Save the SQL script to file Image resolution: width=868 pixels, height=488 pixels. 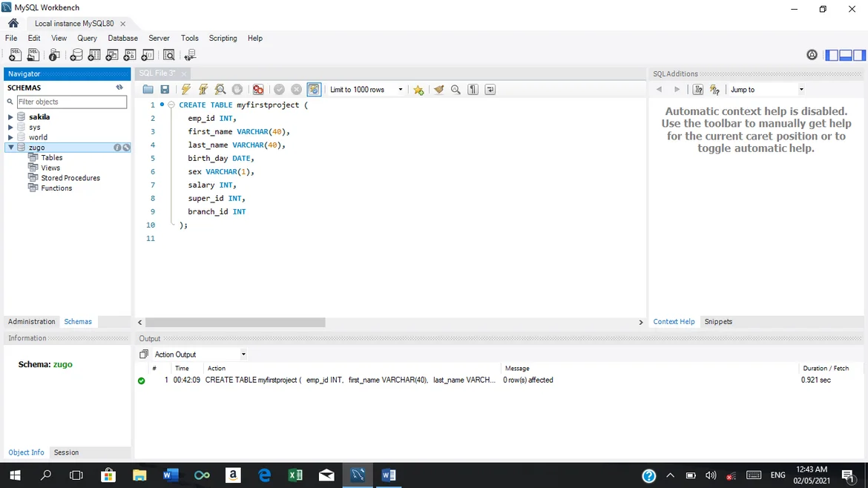[165, 90]
